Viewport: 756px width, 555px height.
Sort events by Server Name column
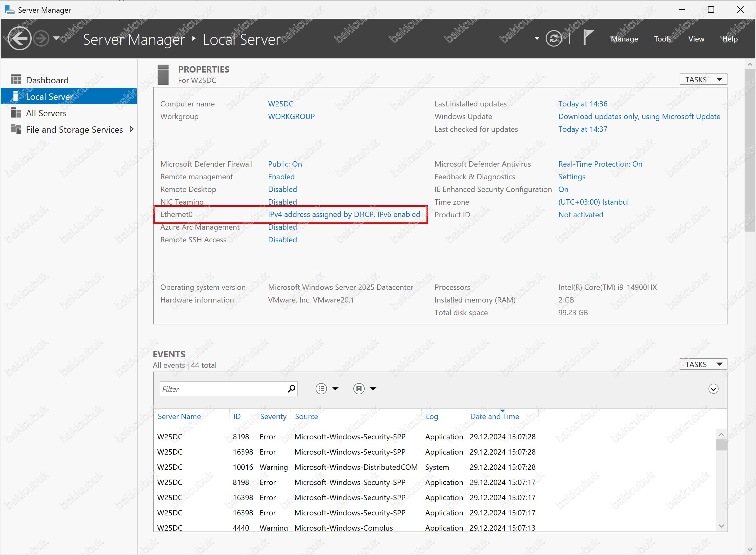coord(179,416)
